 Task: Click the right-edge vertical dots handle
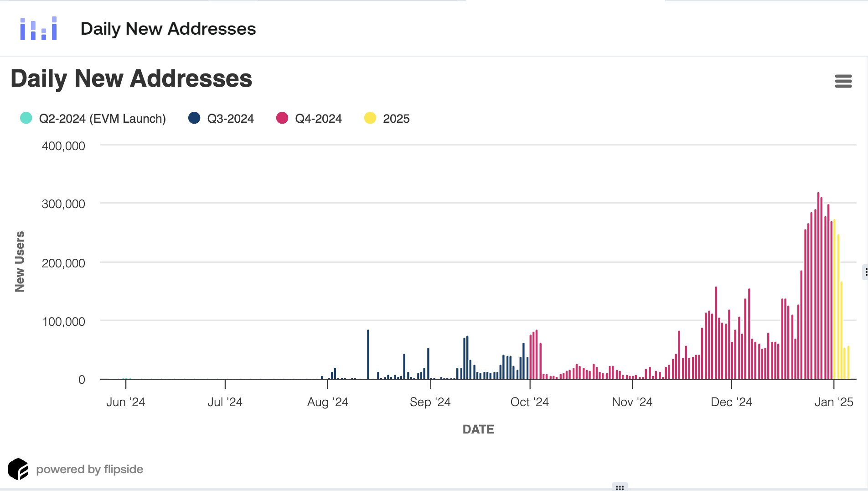pyautogui.click(x=865, y=272)
